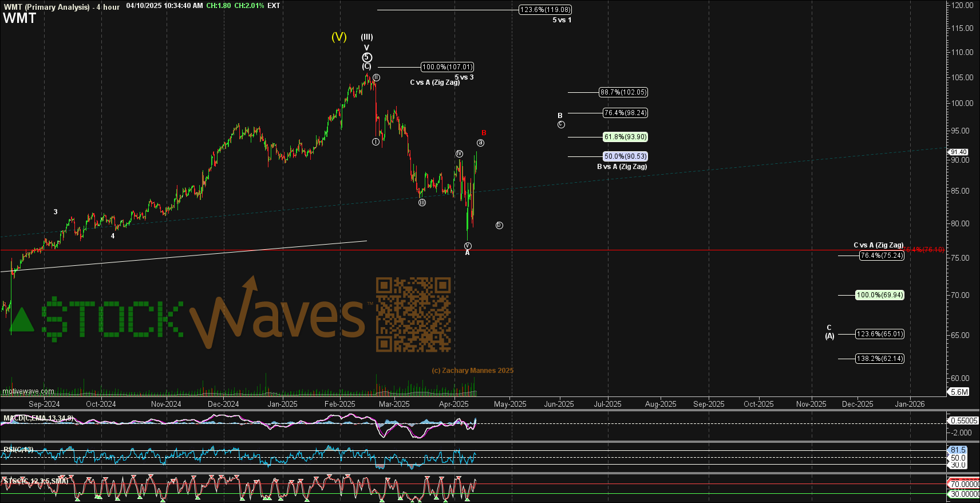Image resolution: width=980 pixels, height=503 pixels.
Task: Select the '5 vs 3' annotation
Action: pyautogui.click(x=464, y=77)
